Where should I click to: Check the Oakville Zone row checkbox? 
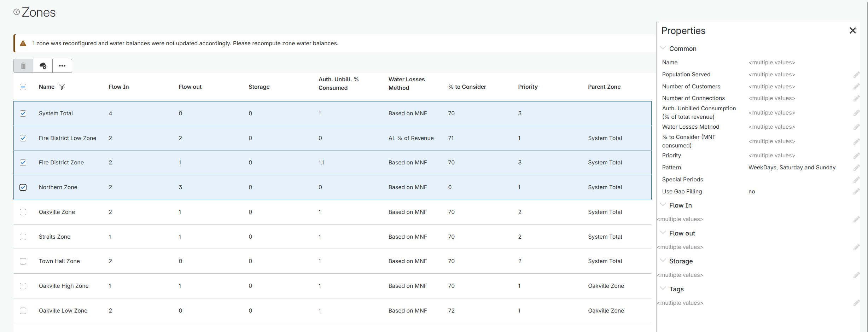coord(23,212)
